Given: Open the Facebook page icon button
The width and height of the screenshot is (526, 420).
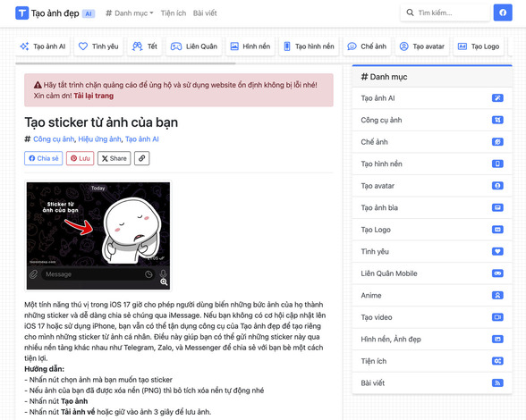Looking at the screenshot, I should coord(503,13).
